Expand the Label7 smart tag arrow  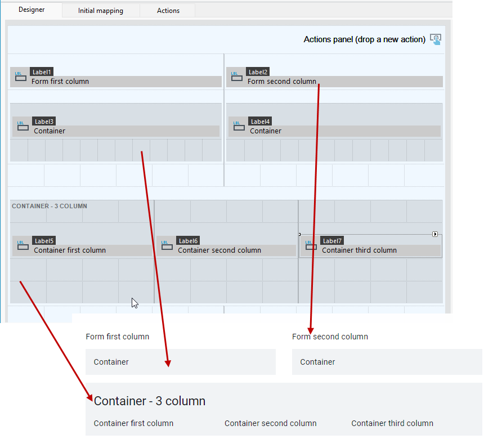(x=435, y=234)
